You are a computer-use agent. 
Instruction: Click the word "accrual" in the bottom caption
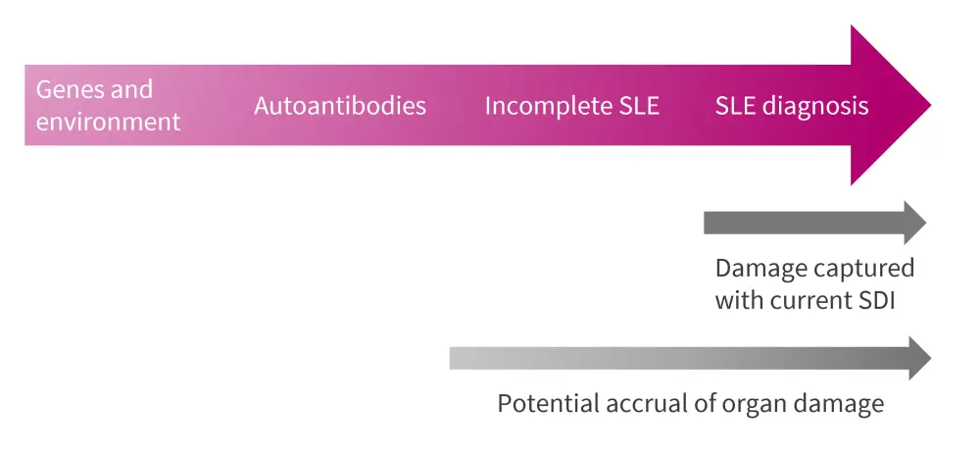[x=635, y=403]
